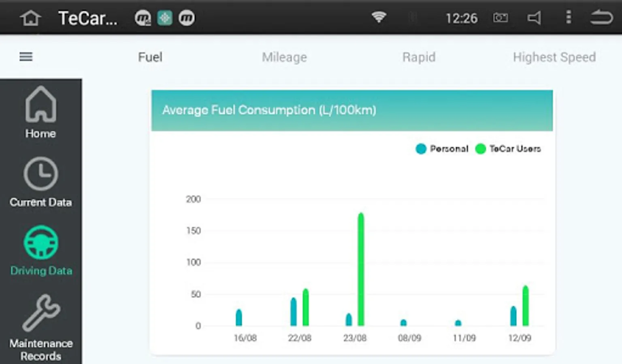Select the tall green 23/08 bar
The height and width of the screenshot is (364, 622).
(361, 269)
